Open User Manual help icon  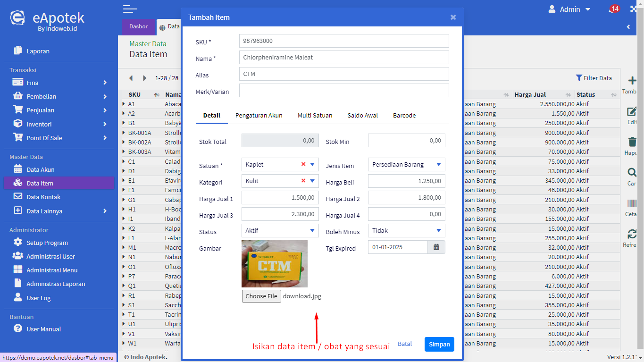click(18, 328)
